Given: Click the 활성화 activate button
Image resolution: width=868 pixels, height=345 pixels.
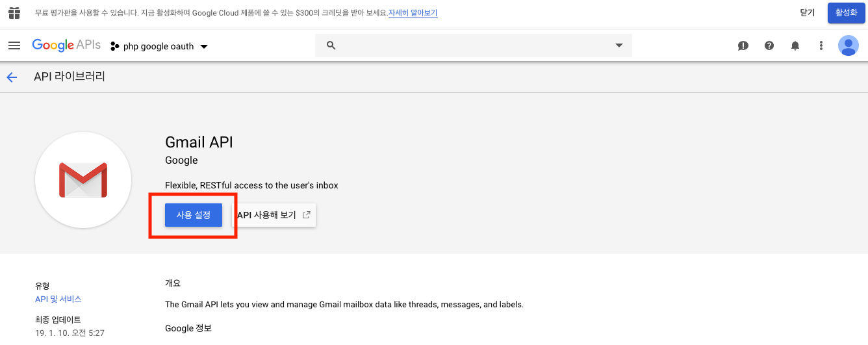Looking at the screenshot, I should [x=847, y=12].
